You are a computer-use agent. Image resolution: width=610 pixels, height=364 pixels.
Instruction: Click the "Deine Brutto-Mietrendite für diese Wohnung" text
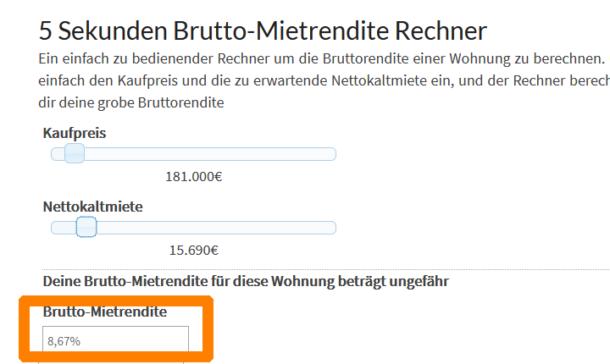pos(246,281)
